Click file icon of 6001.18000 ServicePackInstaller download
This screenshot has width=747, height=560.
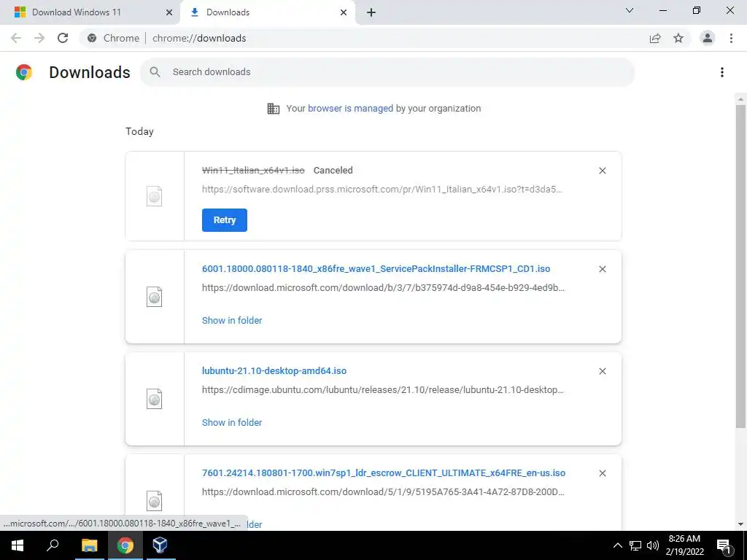click(x=155, y=297)
